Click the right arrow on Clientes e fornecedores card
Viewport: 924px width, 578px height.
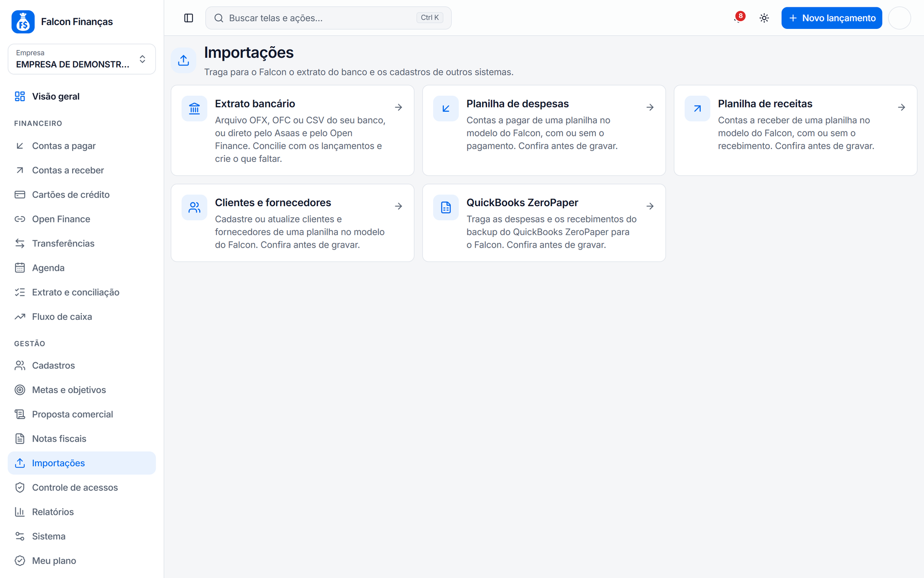point(398,206)
